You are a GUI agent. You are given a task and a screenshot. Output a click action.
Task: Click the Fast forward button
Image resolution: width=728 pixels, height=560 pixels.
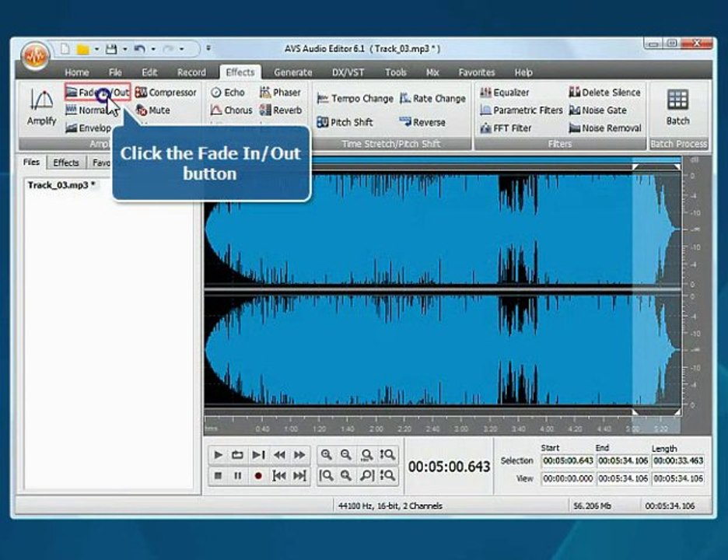(x=299, y=454)
